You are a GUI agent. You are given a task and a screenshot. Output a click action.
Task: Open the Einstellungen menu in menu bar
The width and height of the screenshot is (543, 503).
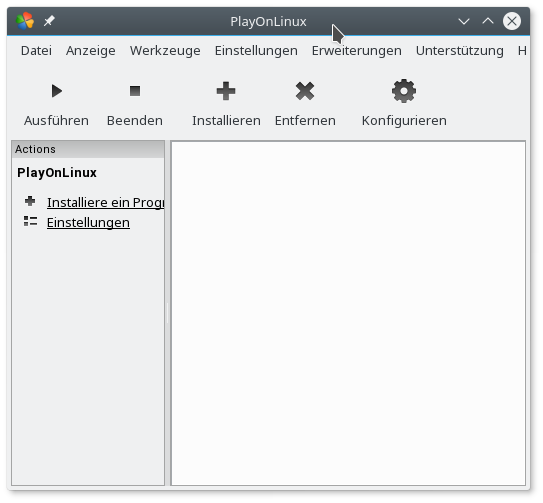pos(256,51)
